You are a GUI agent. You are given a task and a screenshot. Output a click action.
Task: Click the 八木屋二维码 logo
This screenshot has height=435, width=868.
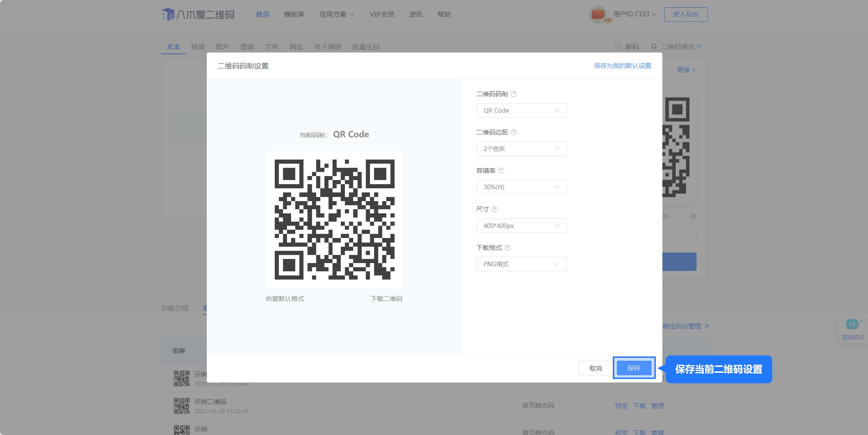(x=198, y=14)
